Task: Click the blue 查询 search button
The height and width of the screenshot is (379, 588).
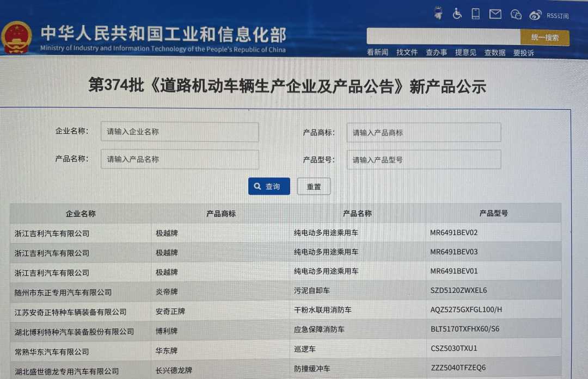Action: point(269,187)
